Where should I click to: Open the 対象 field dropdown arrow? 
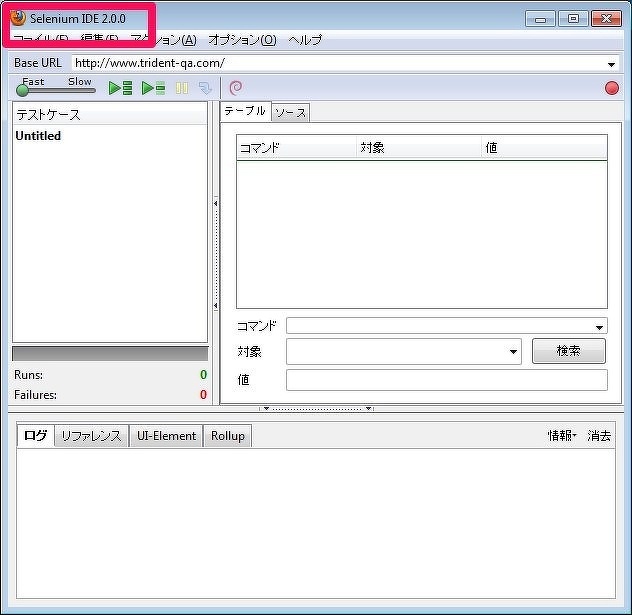coord(514,352)
